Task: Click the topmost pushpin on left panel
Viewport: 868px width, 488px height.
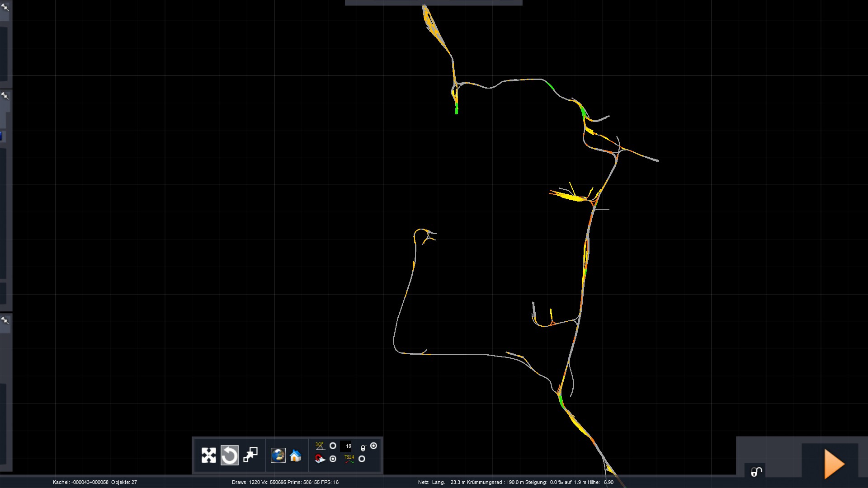Action: click(5, 7)
